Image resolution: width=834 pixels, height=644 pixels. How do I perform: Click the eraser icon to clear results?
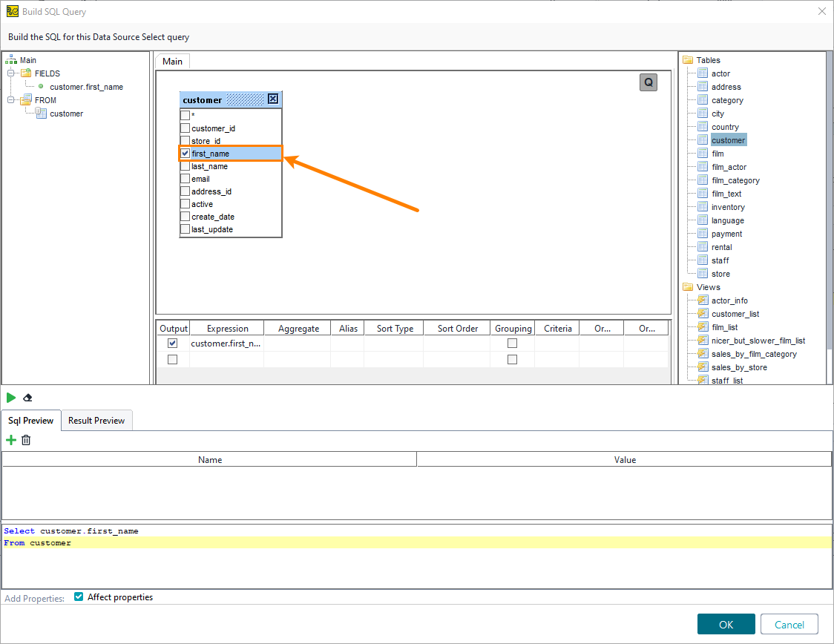click(27, 398)
